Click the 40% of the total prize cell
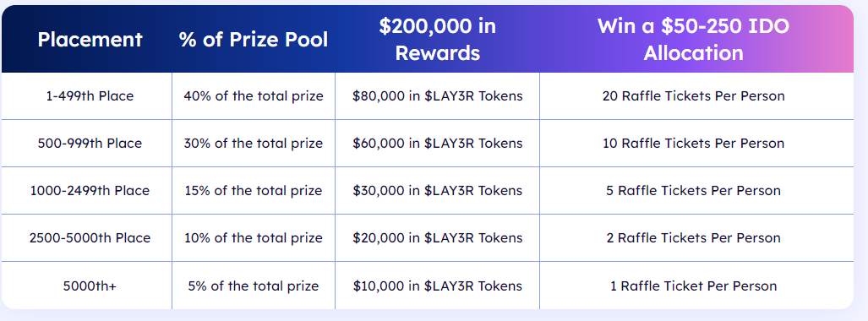Image resolution: width=868 pixels, height=321 pixels. pos(254,95)
